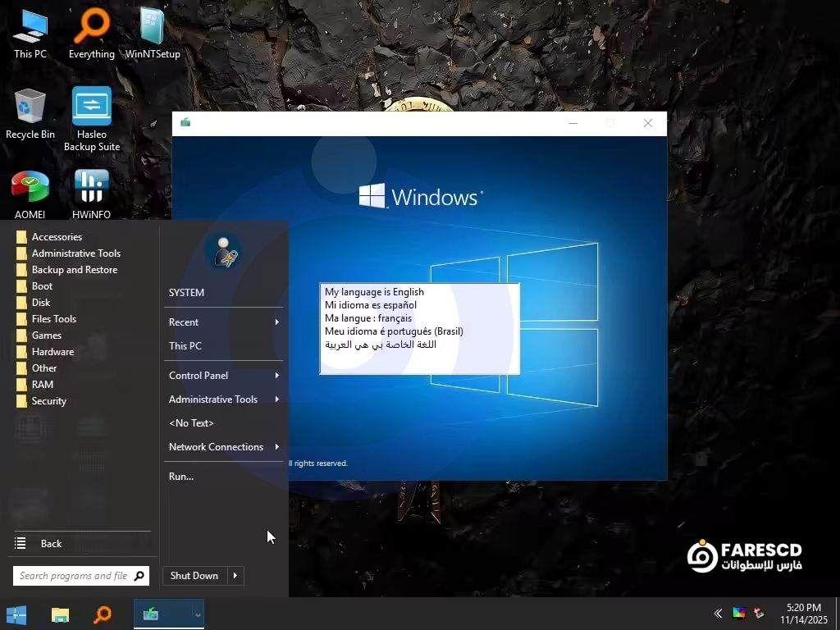This screenshot has height=630, width=840.
Task: Open Run... from the Start menu
Action: [181, 476]
